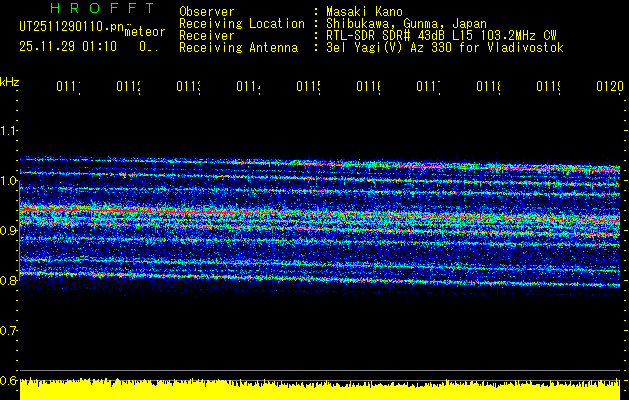
Task: Click the 0.9 kHz axis tick
Action: tap(10, 231)
